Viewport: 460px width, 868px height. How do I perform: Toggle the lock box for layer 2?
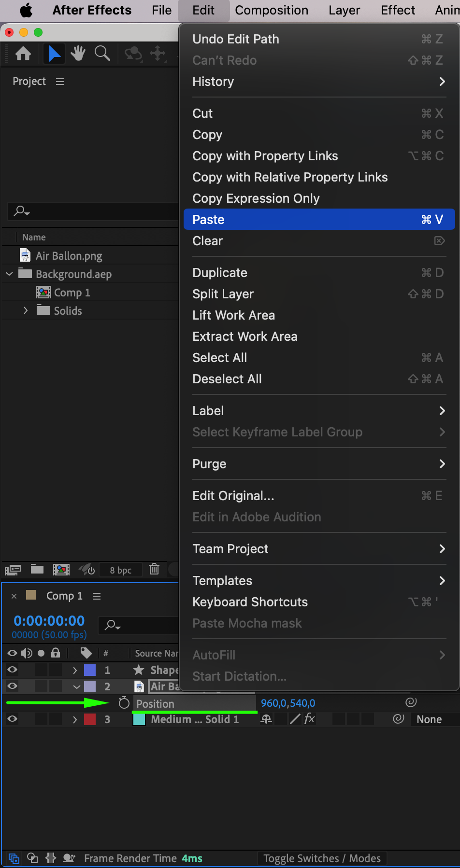tap(56, 686)
